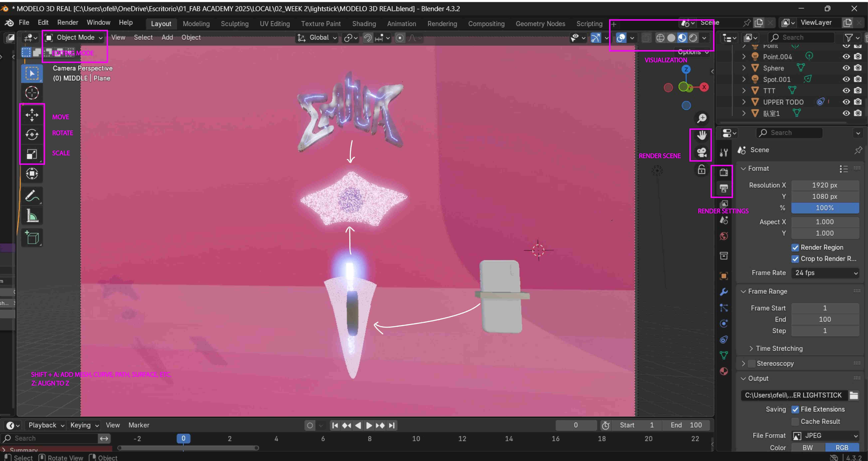Open the Modifiers wrench tab

[724, 292]
